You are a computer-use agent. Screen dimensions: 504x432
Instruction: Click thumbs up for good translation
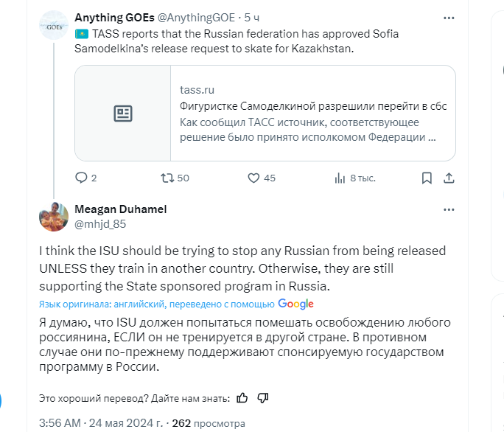click(x=242, y=397)
